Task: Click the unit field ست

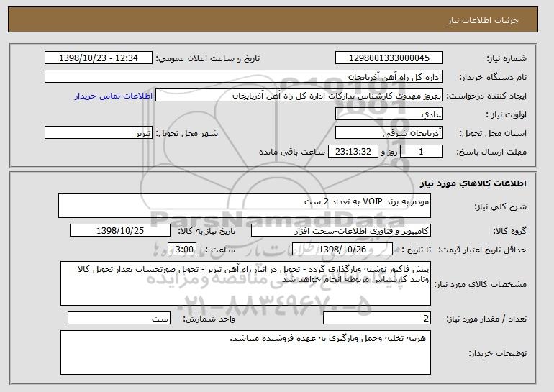Action: click(x=119, y=318)
